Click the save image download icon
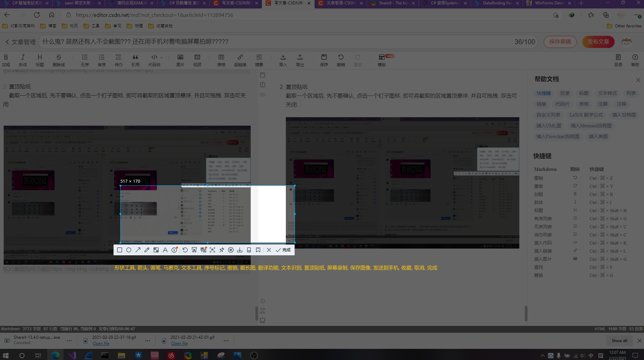The image size is (644, 360). [x=240, y=250]
